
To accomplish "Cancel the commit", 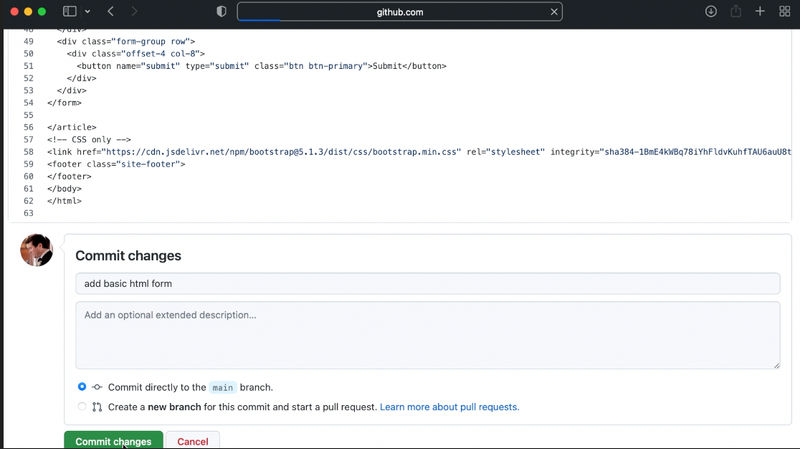I will tap(192, 441).
